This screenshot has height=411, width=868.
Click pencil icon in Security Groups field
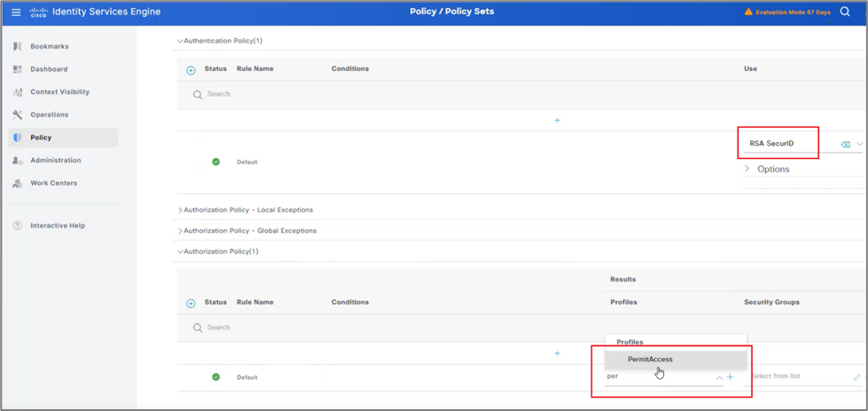pyautogui.click(x=856, y=377)
